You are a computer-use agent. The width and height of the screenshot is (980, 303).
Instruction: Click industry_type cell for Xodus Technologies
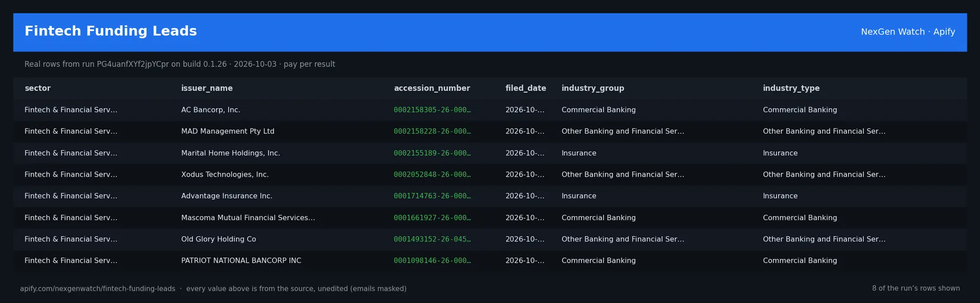click(x=824, y=174)
